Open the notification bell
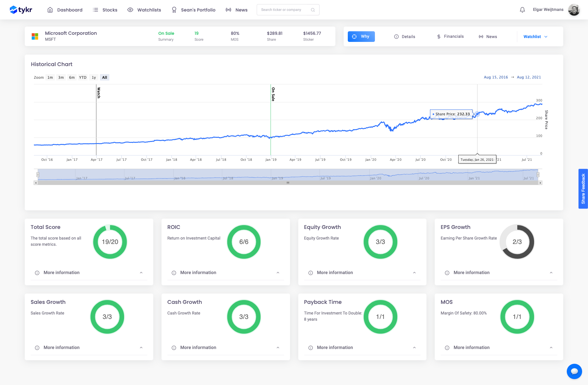The height and width of the screenshot is (385, 588). 522,9
